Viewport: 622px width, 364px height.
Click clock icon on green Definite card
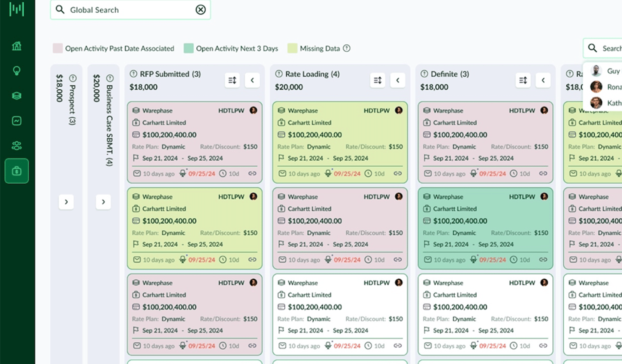click(x=514, y=260)
